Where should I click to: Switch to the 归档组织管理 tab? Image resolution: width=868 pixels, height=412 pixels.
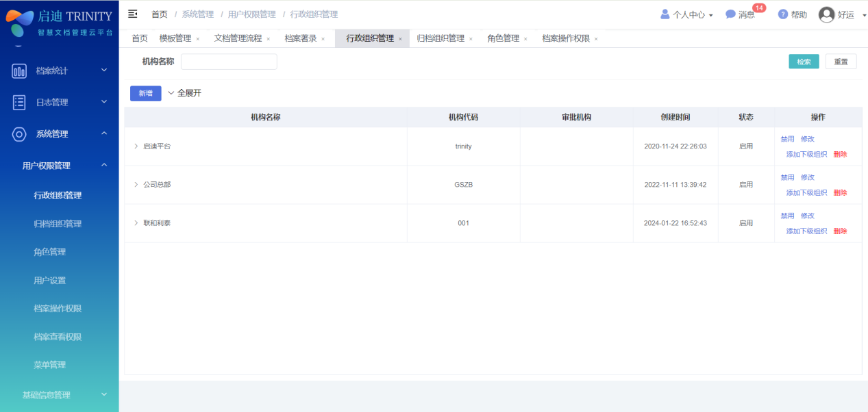[441, 38]
